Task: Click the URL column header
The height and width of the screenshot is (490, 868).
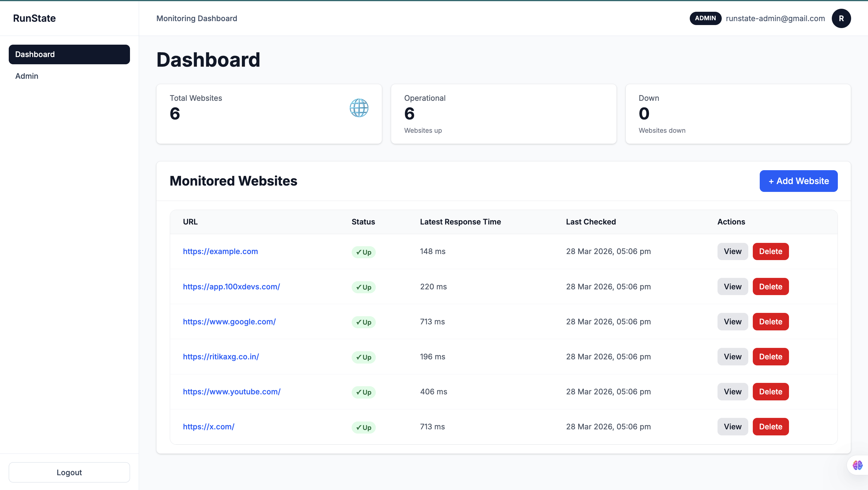Action: pos(190,222)
